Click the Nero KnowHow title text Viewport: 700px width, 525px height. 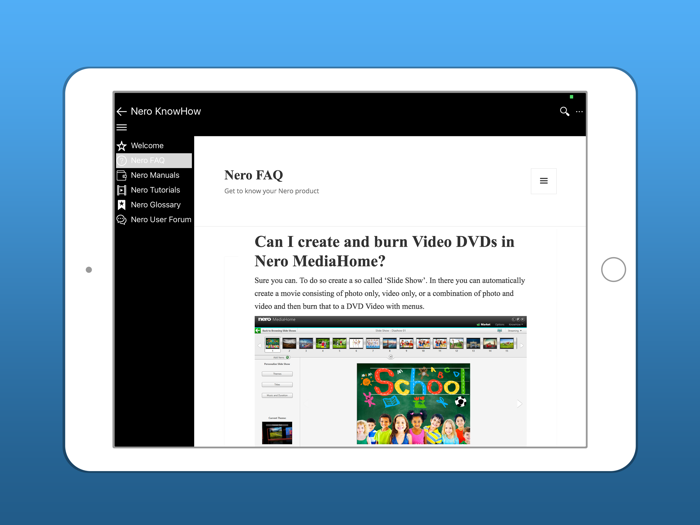tap(166, 112)
